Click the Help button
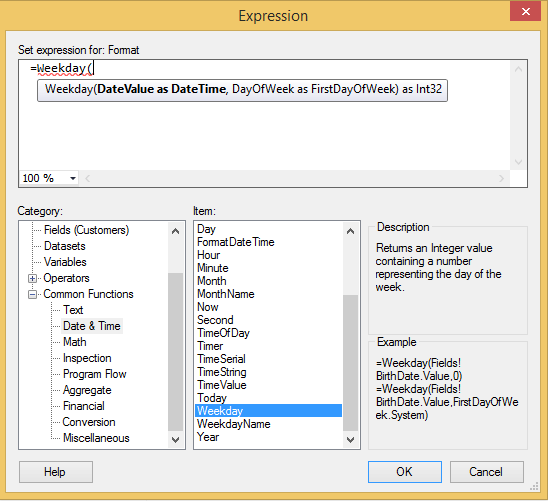 coord(56,472)
